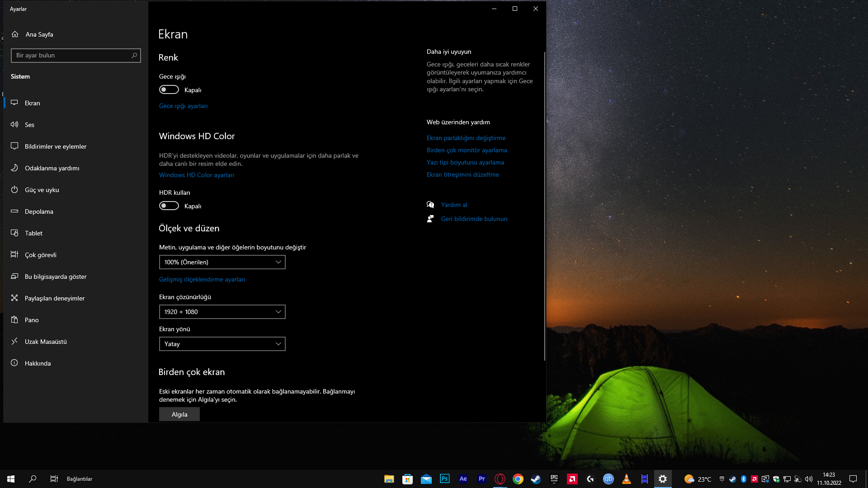Screen dimensions: 868x488
Task: Open Windows HD Color ayarları link
Action: (197, 175)
